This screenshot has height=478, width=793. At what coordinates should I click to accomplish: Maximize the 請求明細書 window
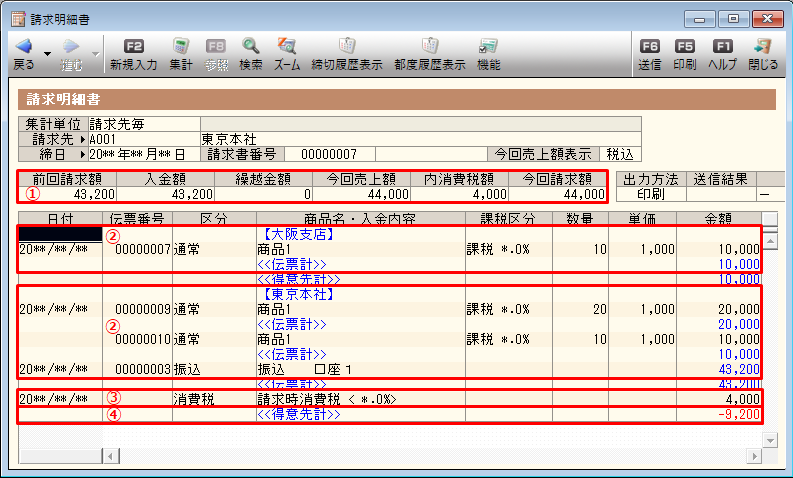(x=733, y=19)
